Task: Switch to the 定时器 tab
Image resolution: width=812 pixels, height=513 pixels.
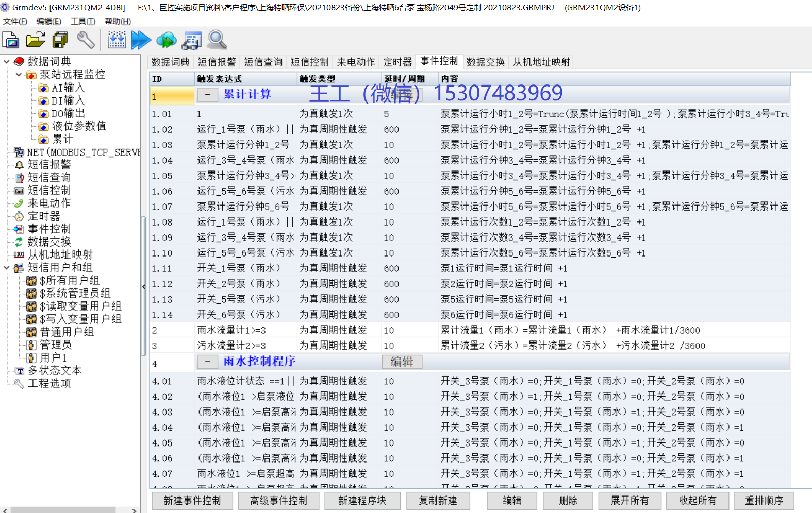Action: coord(397,62)
